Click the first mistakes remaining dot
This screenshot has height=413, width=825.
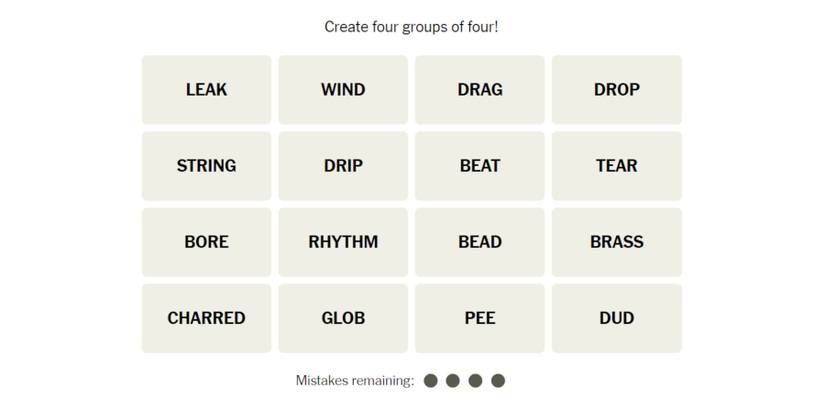[431, 381]
